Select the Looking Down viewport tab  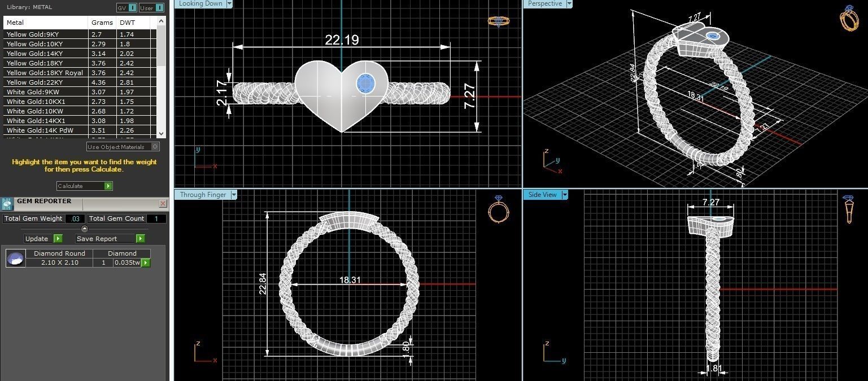(200, 3)
